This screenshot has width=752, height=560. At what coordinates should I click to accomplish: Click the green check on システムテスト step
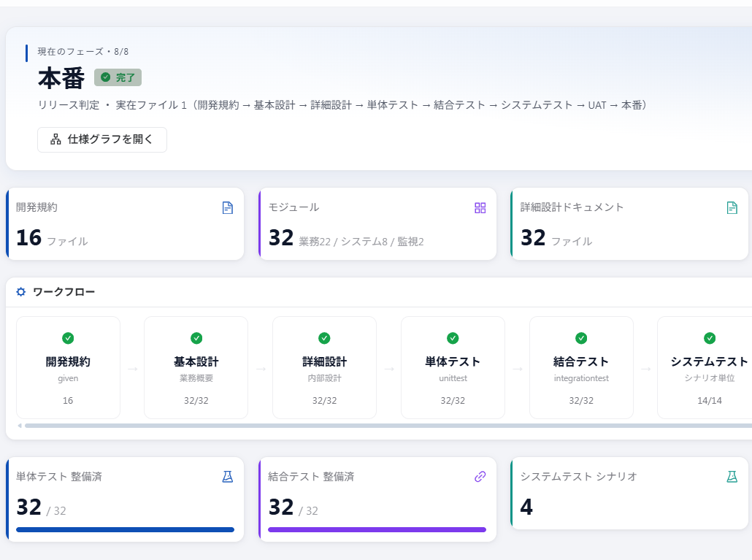710,338
